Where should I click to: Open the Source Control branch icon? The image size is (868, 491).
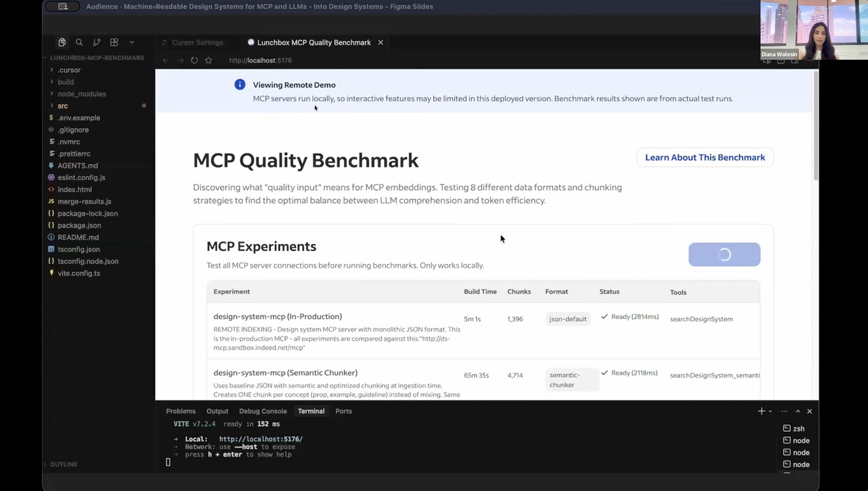click(x=97, y=42)
